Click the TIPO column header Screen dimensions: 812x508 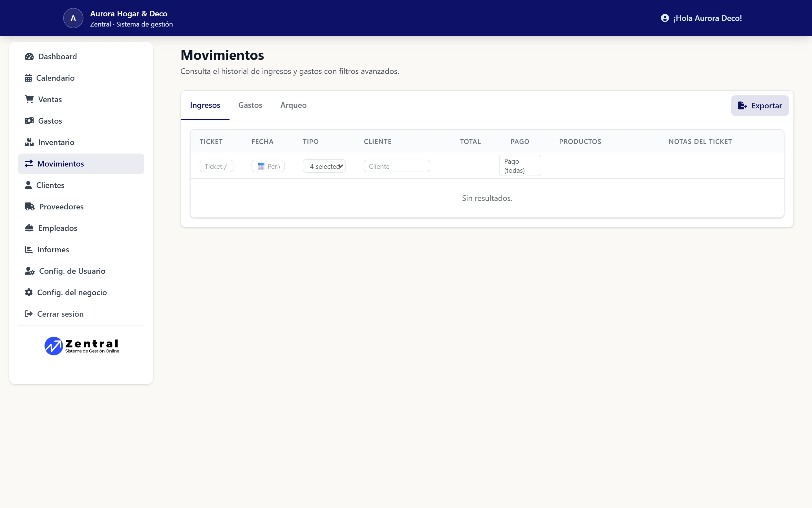coord(311,141)
